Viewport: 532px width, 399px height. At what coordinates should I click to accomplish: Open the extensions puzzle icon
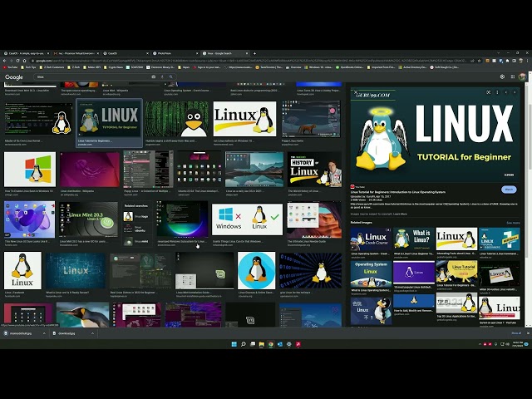(x=507, y=61)
